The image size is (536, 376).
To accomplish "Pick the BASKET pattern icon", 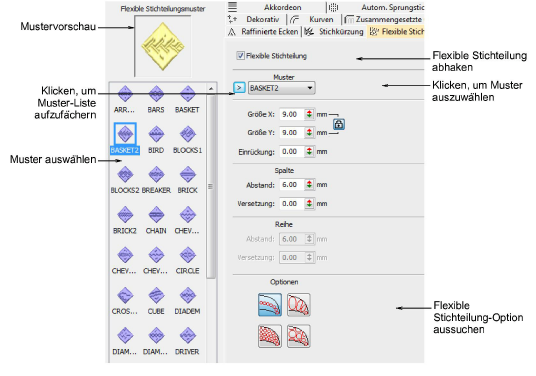I will pos(188,94).
